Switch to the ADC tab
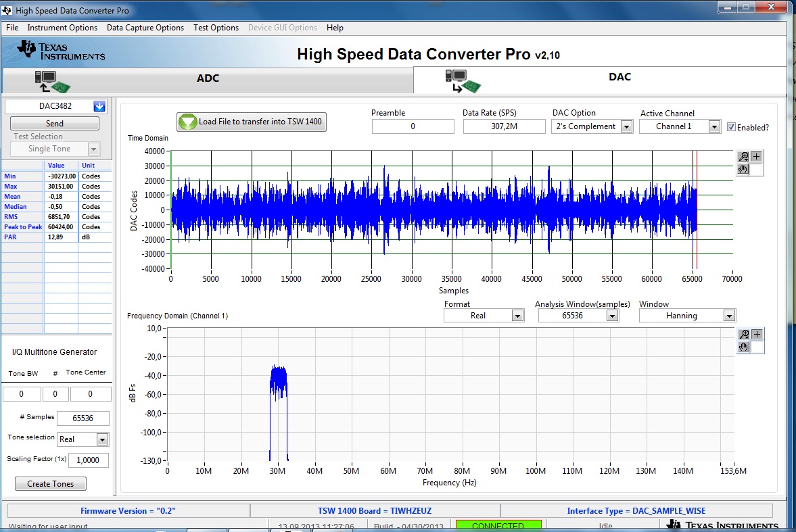This screenshot has width=796, height=532. coord(208,78)
